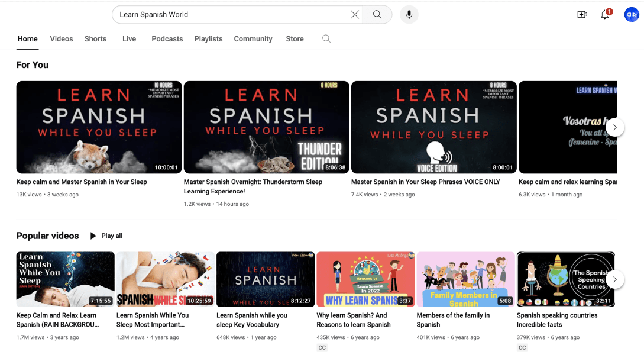Viewport: 644px width, 358px height.
Task: Go to the Podcasts tab
Action: click(x=167, y=38)
